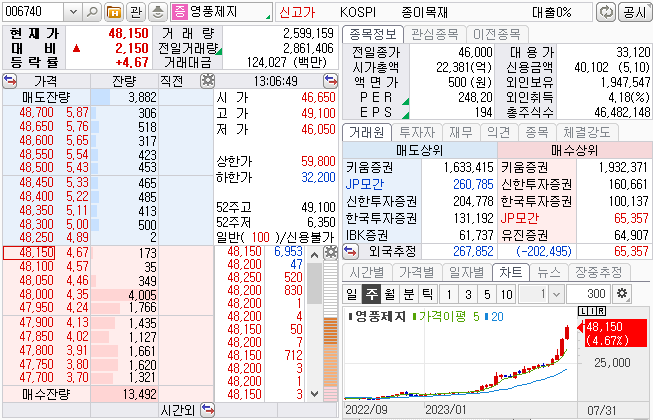Click the magnifier stock search icon
This screenshot has height=420, width=653.
(x=92, y=12)
